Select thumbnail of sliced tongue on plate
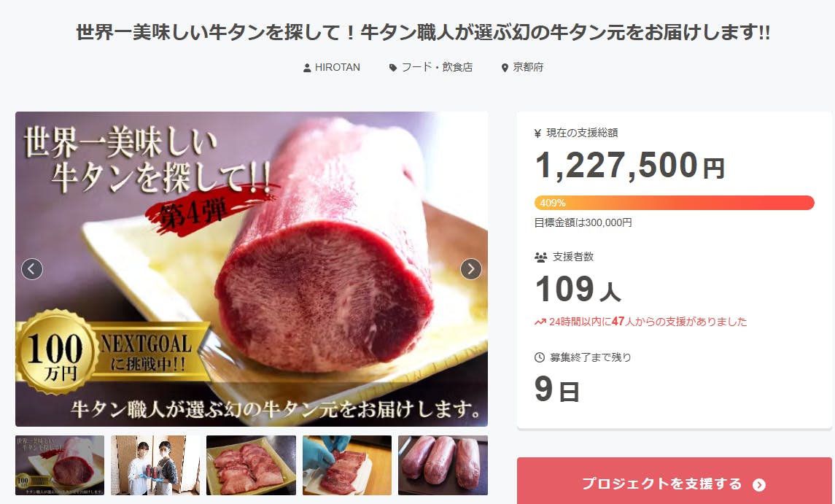The height and width of the screenshot is (504, 835). [x=251, y=465]
